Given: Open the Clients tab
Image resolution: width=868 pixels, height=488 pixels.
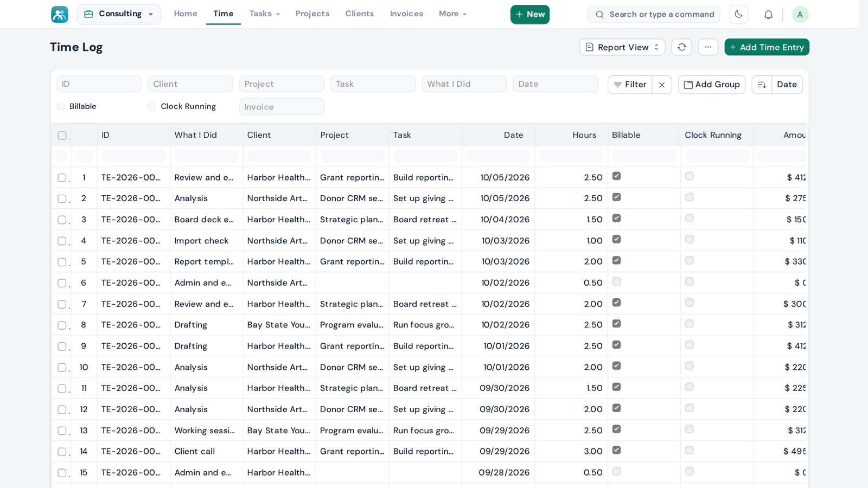Looking at the screenshot, I should pos(360,14).
